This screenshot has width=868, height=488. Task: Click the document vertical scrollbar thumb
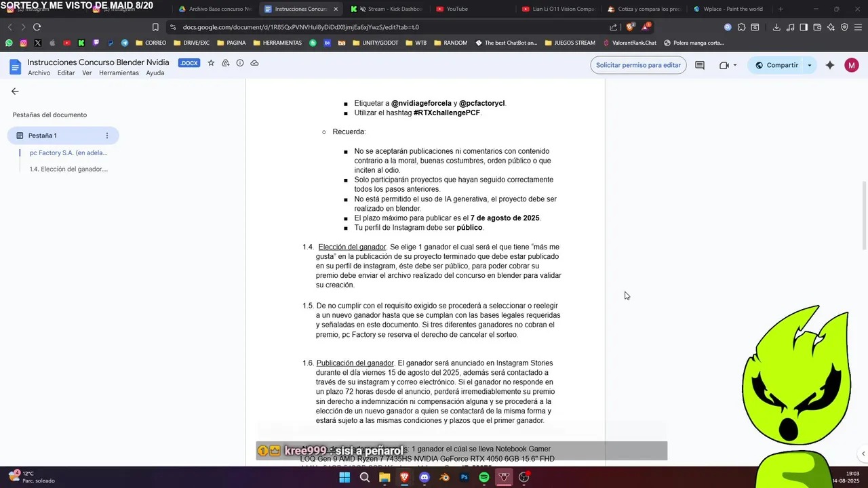(863, 215)
